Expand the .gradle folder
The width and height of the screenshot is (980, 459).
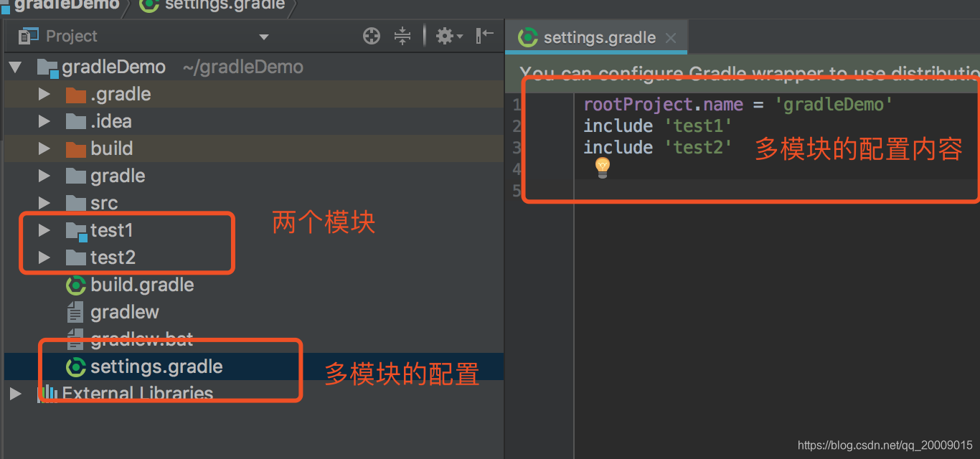point(44,94)
